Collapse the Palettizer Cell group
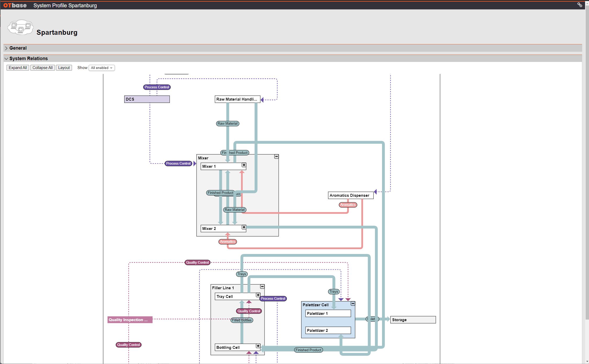This screenshot has width=589, height=364. click(353, 304)
